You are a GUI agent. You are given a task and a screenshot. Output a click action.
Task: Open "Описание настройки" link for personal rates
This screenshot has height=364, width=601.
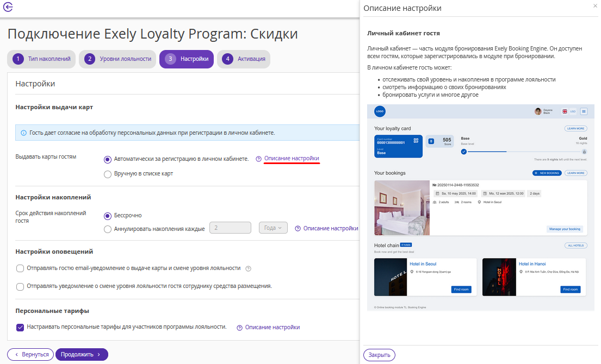[x=272, y=327]
